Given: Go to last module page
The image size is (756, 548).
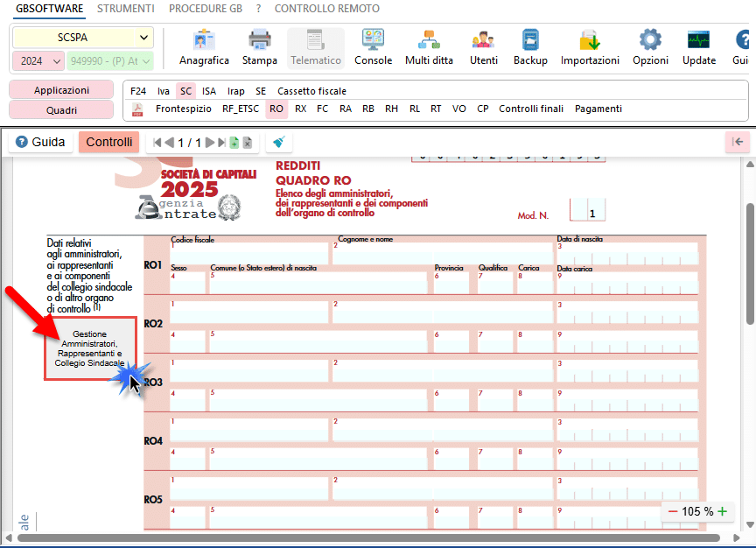Looking at the screenshot, I should pyautogui.click(x=221, y=143).
